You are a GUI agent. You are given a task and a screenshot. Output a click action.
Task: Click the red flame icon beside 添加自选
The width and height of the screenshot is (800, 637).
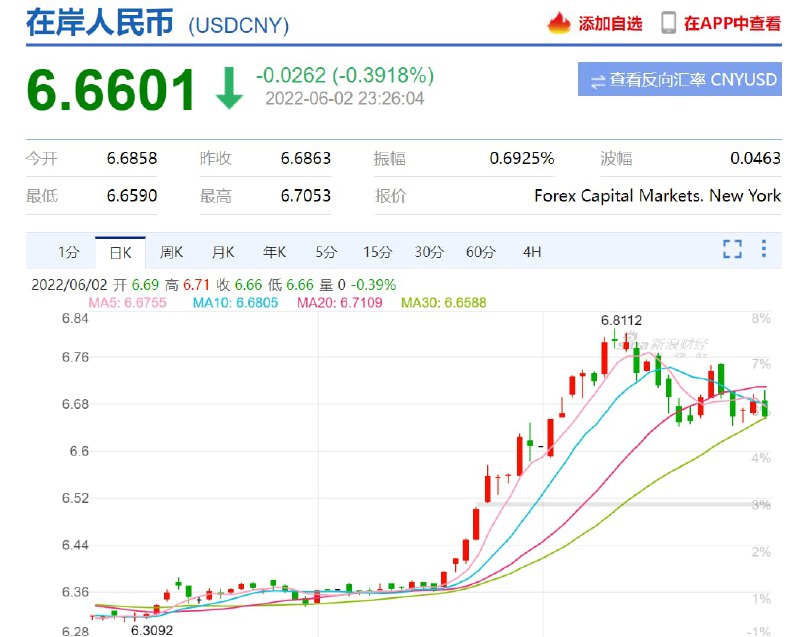[561, 22]
